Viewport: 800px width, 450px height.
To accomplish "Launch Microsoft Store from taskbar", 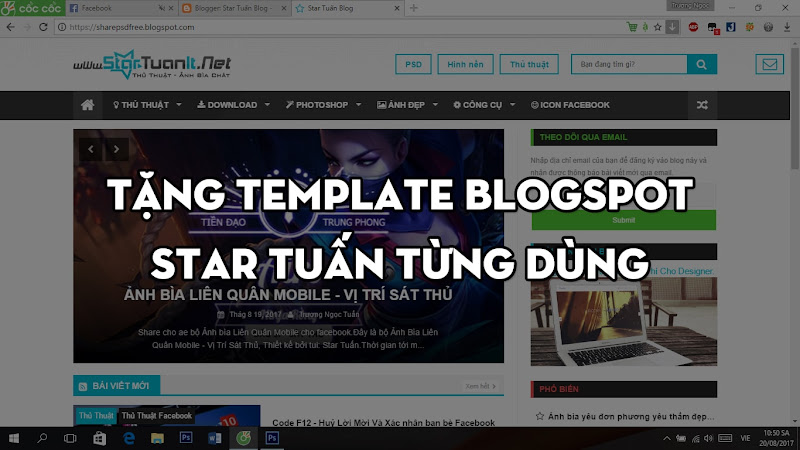I will [x=99, y=438].
